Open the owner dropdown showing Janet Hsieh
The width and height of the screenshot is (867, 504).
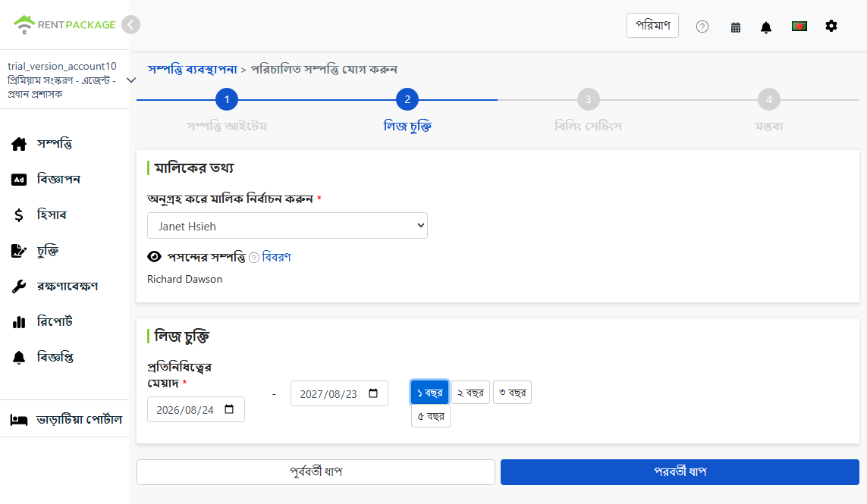click(x=287, y=226)
